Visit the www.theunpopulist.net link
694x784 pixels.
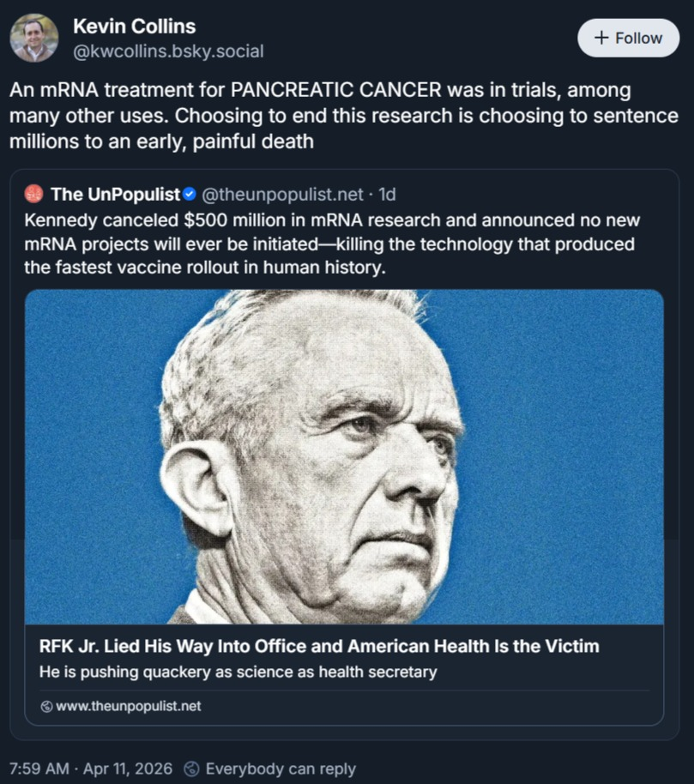(128, 706)
